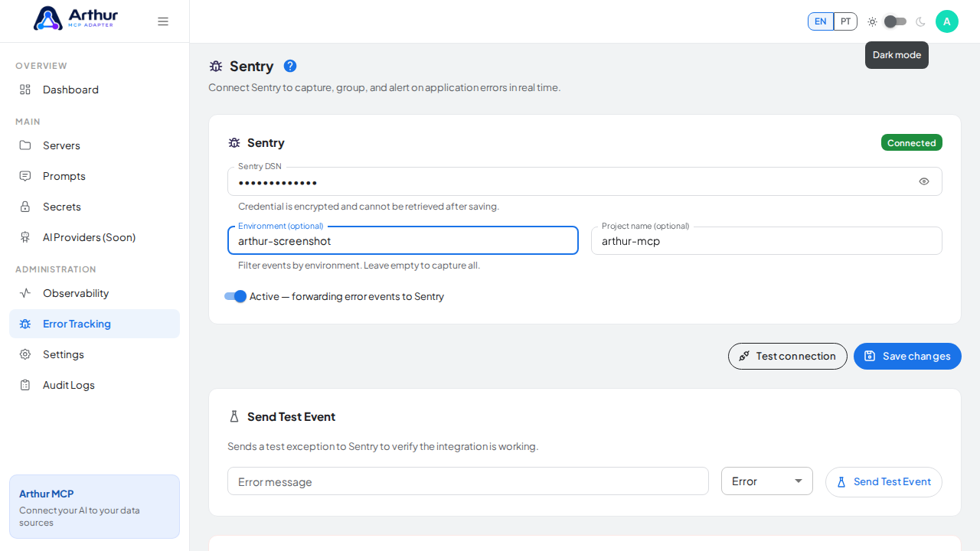Image resolution: width=980 pixels, height=551 pixels.
Task: Click the Dashboard grid icon
Action: click(25, 90)
